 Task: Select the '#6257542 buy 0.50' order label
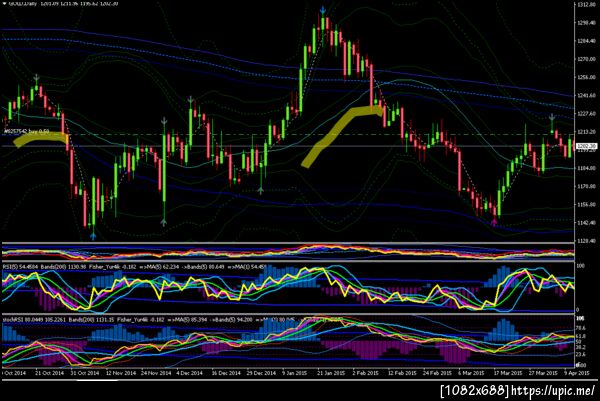[26, 131]
